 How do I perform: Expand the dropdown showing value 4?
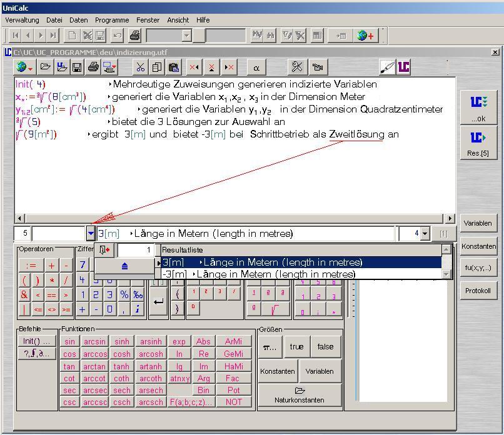[x=425, y=234]
